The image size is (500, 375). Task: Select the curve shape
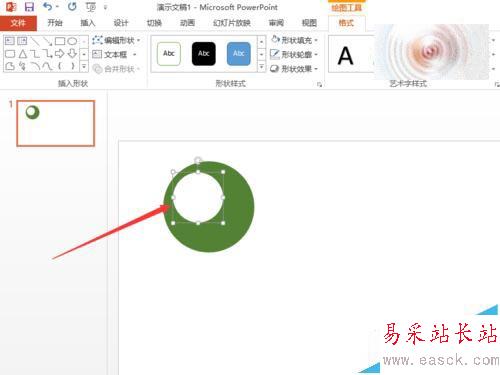47,66
